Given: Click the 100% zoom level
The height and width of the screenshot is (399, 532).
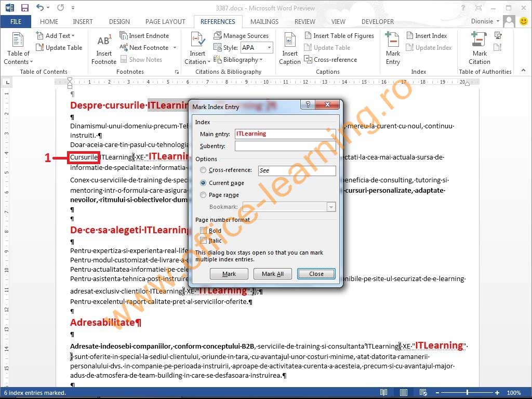Looking at the screenshot, I should coord(514,393).
